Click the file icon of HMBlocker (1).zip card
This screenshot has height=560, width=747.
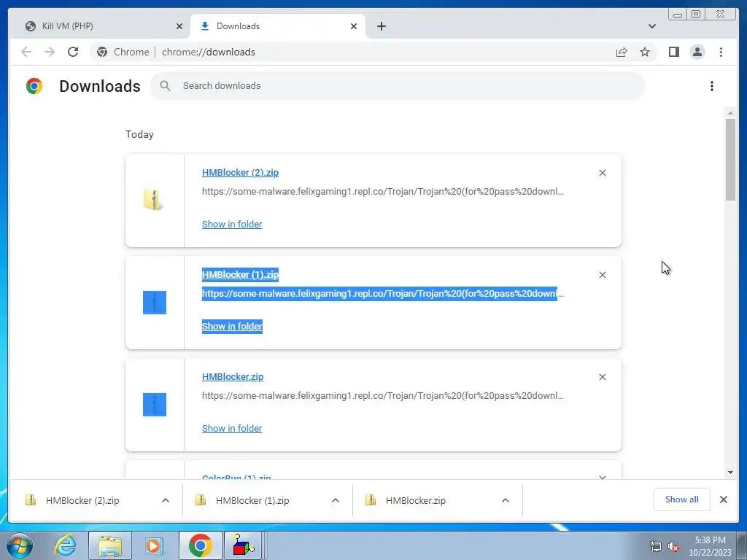155,303
